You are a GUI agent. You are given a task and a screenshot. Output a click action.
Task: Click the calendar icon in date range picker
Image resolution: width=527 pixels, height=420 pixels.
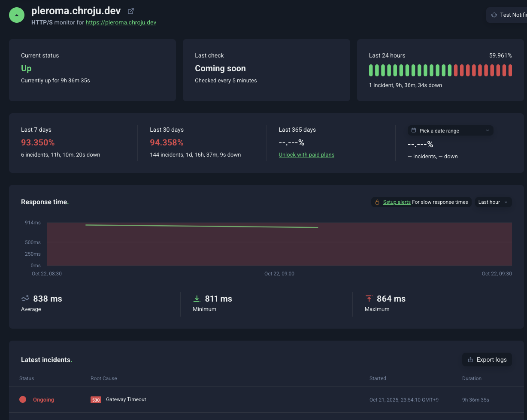coord(414,130)
